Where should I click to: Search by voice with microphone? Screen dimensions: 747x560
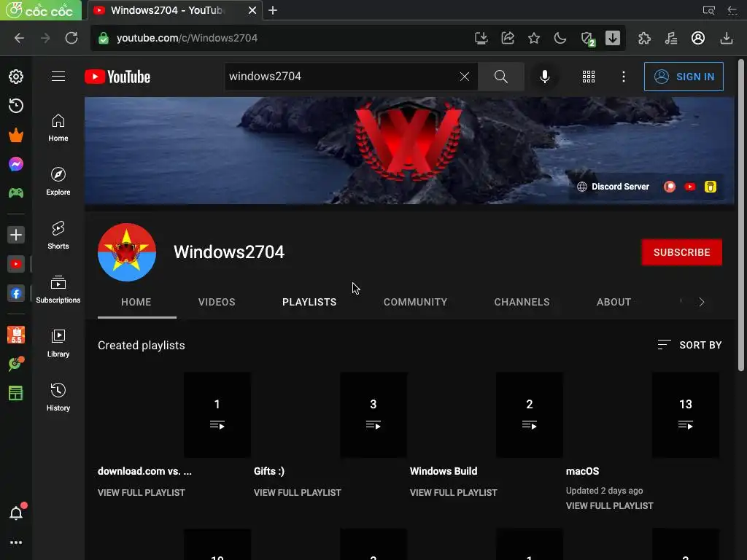click(544, 76)
